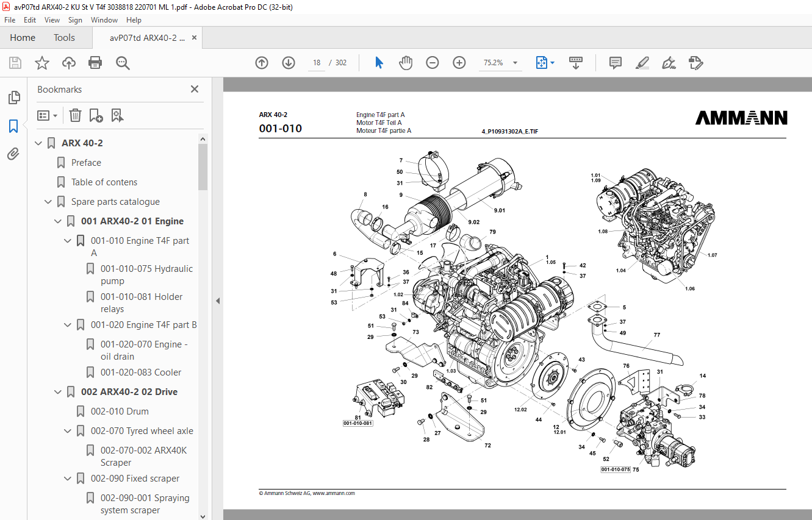Open bookmark options dropdown menu
This screenshot has height=520, width=812.
click(x=48, y=115)
